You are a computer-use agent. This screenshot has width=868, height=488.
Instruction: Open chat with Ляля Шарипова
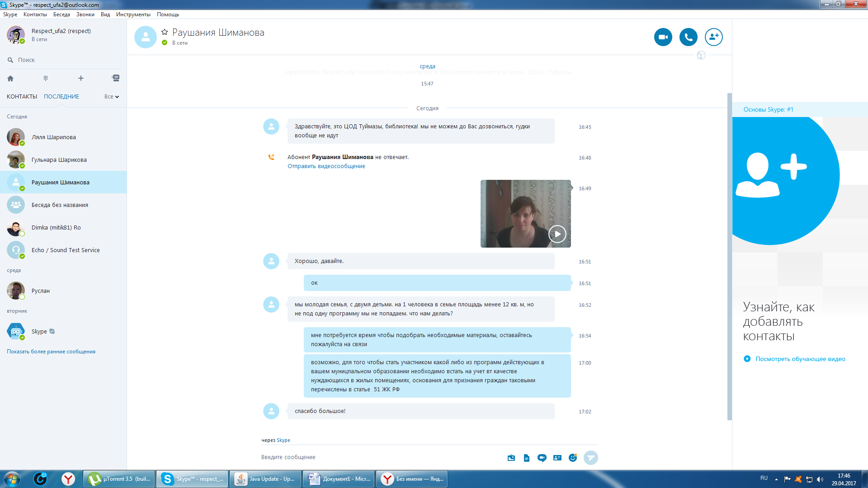pos(63,137)
